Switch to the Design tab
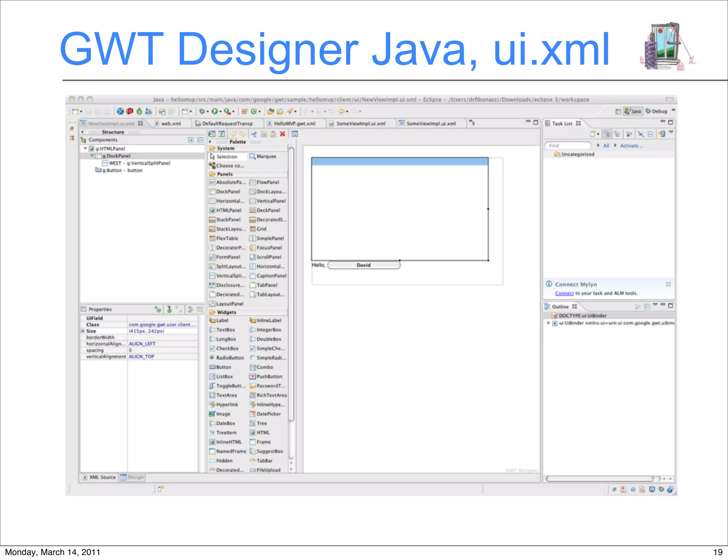This screenshot has height=560, width=728. tap(132, 477)
